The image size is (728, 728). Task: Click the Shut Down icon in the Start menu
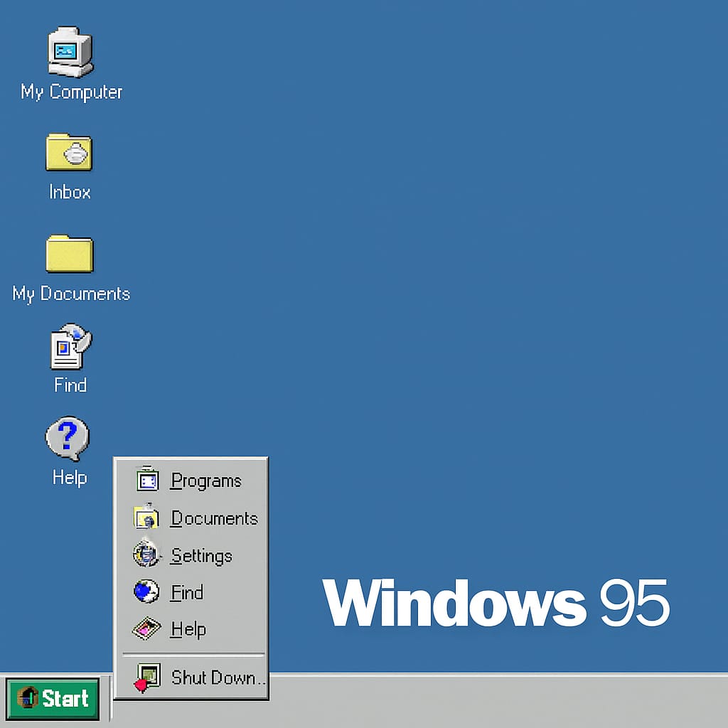tap(147, 676)
